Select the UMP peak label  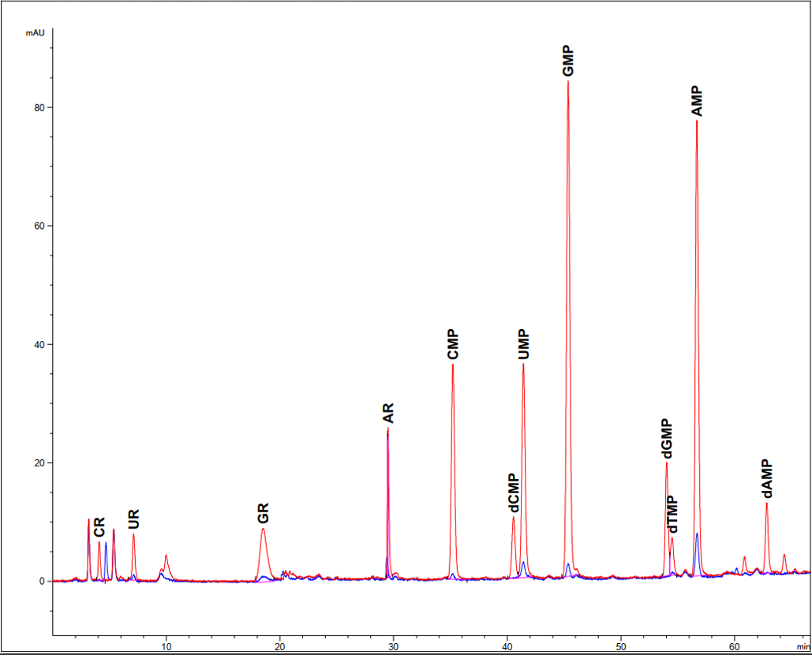click(524, 345)
